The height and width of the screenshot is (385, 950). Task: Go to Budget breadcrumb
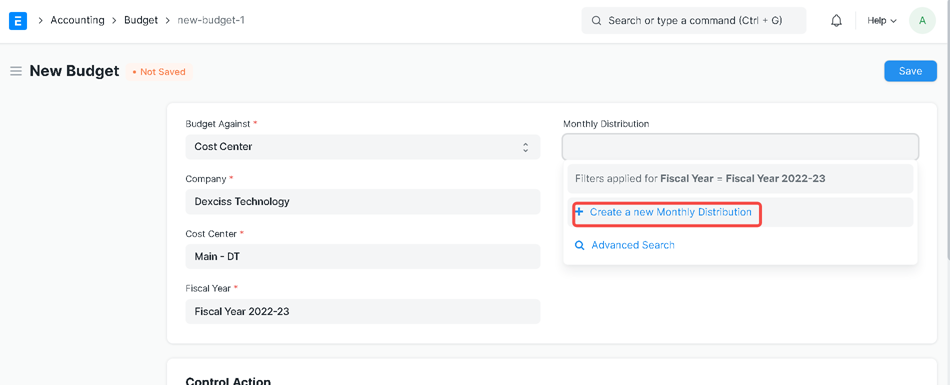tap(141, 20)
